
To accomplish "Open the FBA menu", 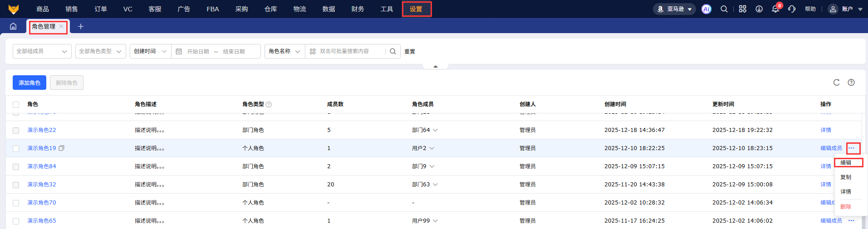I will click(x=213, y=9).
